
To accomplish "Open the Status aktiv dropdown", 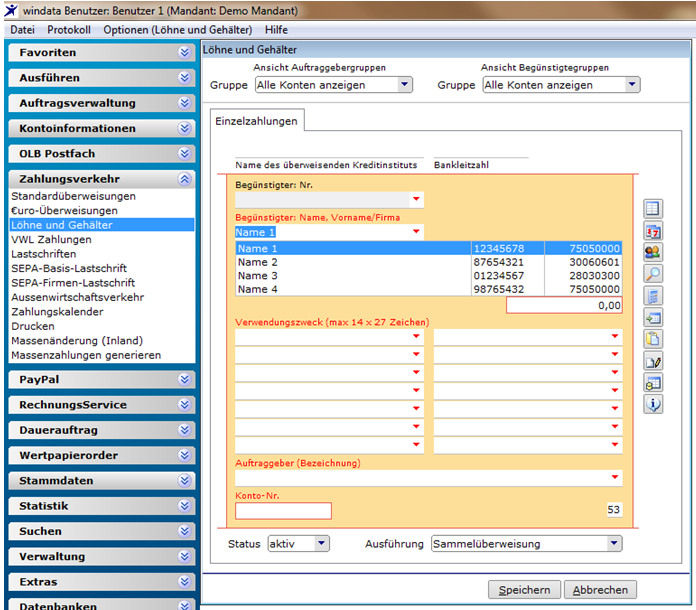I will point(299,544).
